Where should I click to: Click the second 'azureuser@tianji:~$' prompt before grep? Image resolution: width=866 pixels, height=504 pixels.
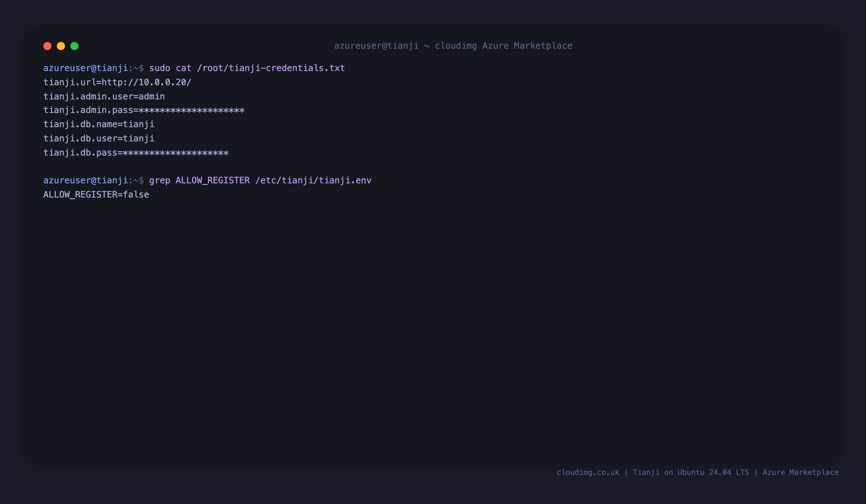93,181
